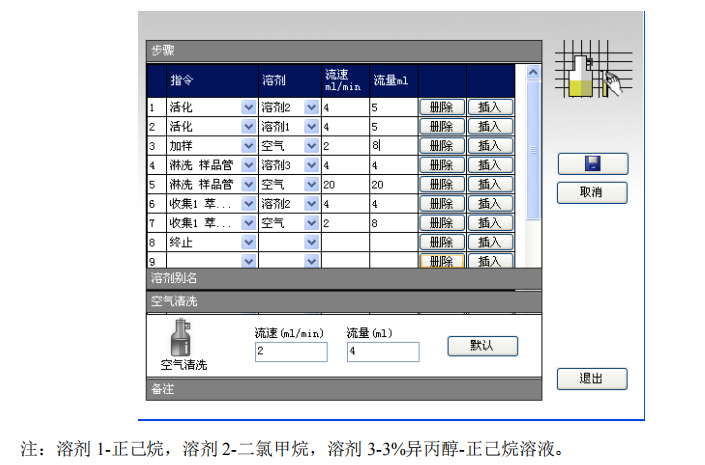Screen dimensions: 705x465
Task: Click 插入 in row 2
Action: point(490,126)
